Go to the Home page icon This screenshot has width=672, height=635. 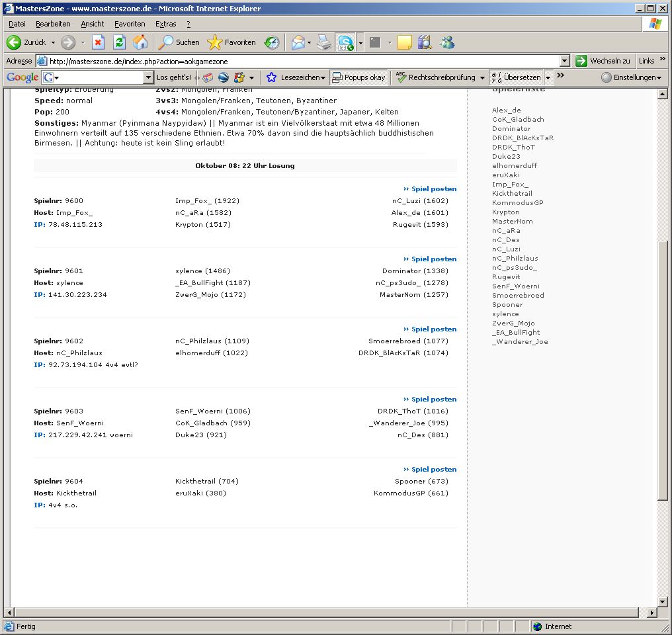click(x=140, y=42)
